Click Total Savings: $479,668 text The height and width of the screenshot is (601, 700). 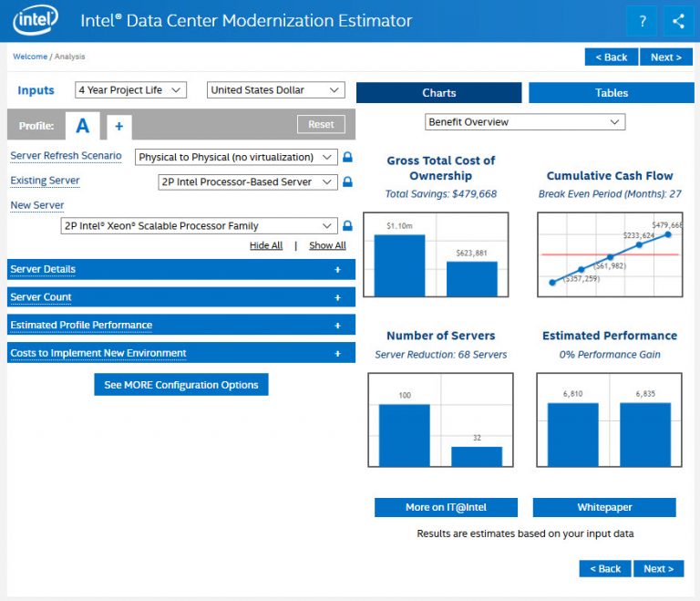pyautogui.click(x=440, y=194)
